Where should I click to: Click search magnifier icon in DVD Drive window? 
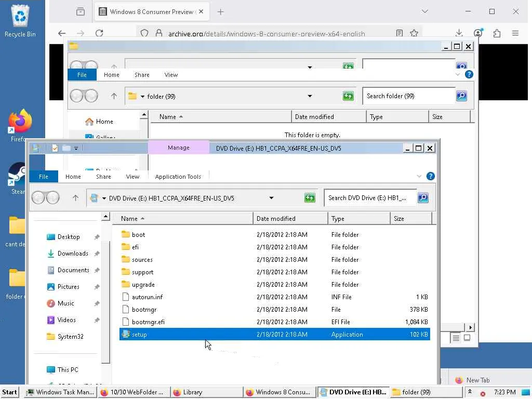point(423,198)
